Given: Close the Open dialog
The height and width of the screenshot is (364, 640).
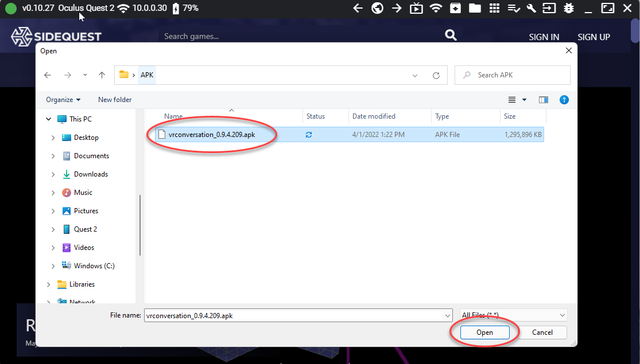Looking at the screenshot, I should [569, 50].
